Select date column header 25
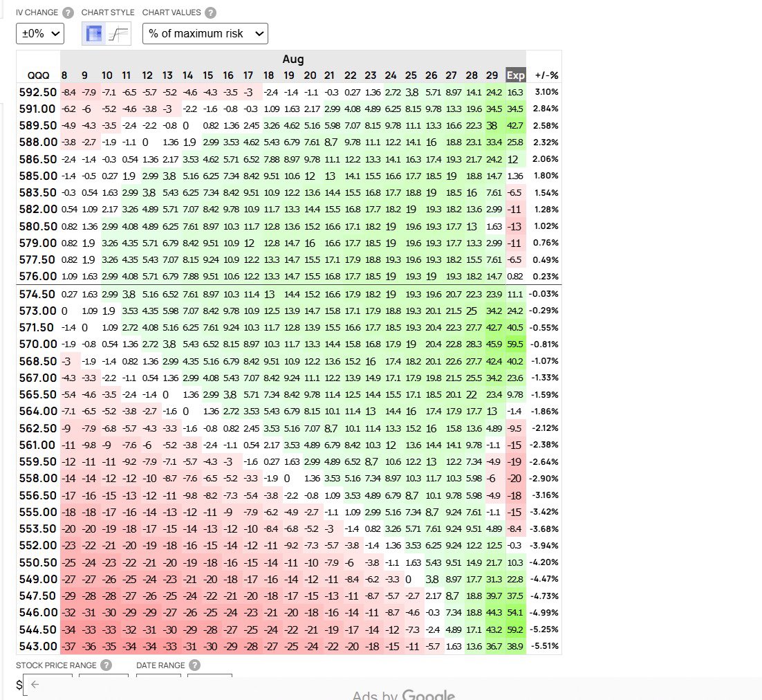 pos(411,75)
